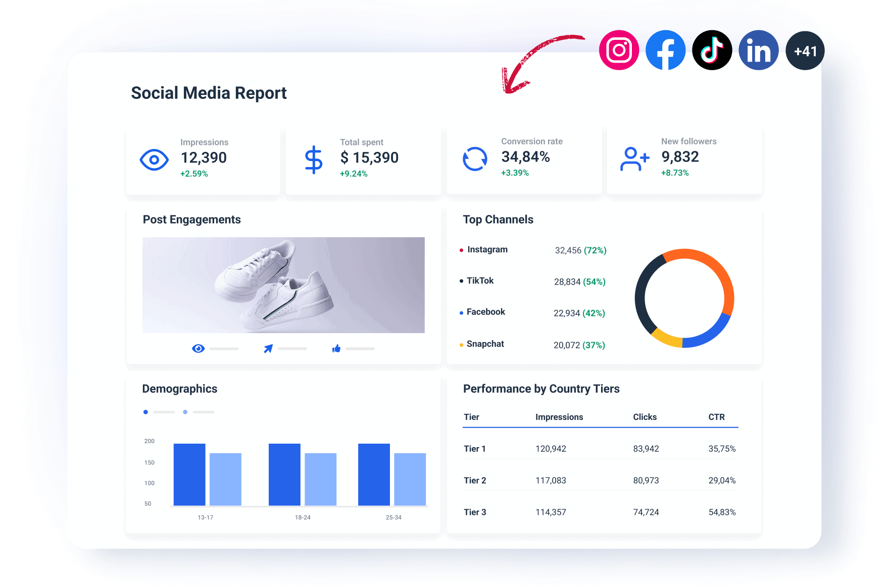
Task: Select the Impressions column header
Action: tap(559, 417)
